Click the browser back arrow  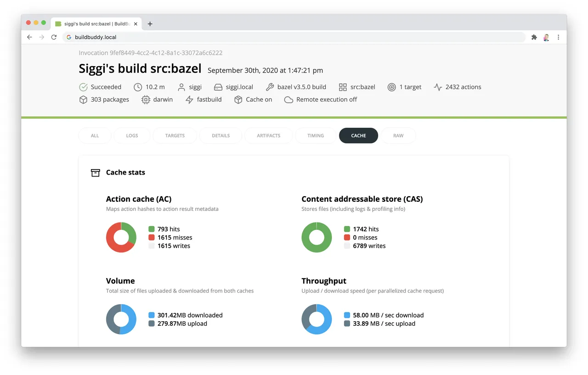29,37
